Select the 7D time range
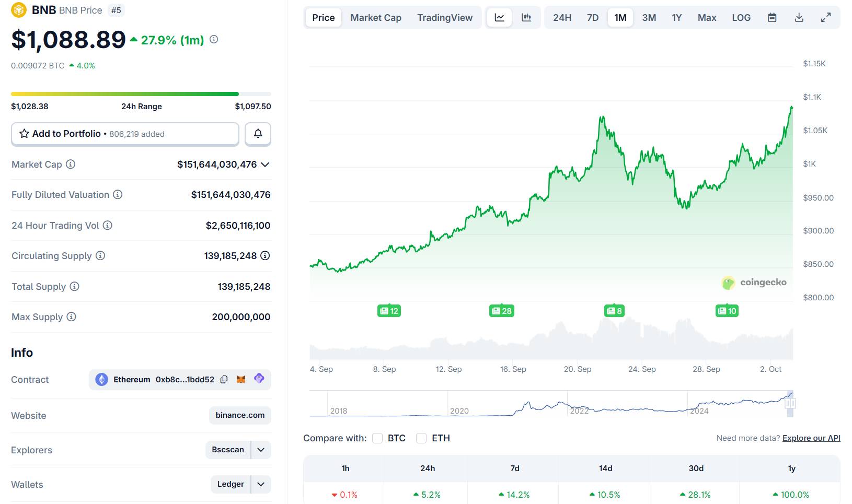The image size is (852, 504). [x=593, y=18]
